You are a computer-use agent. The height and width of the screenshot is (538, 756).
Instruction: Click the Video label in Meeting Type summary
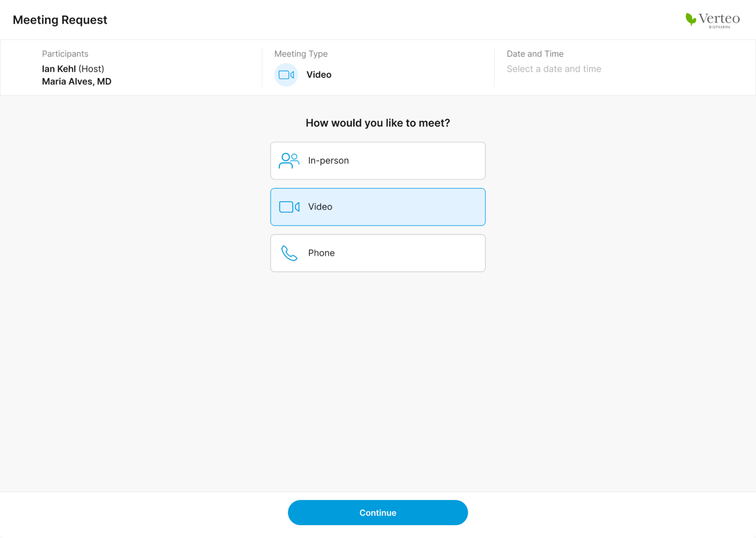tap(318, 75)
